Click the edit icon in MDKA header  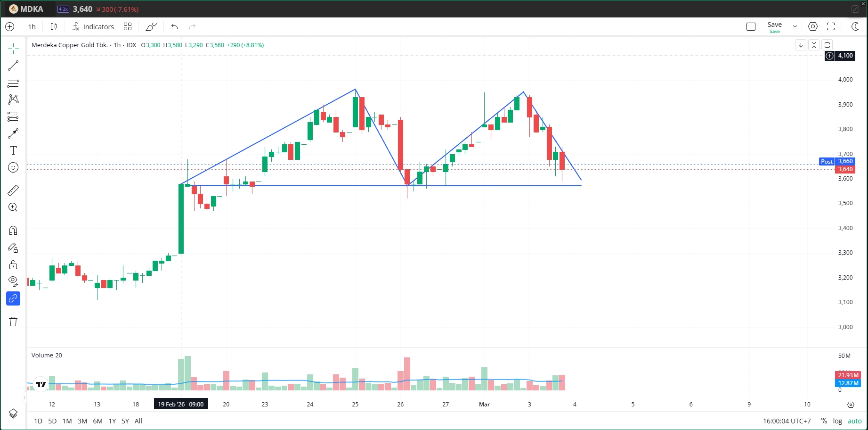pos(855,9)
